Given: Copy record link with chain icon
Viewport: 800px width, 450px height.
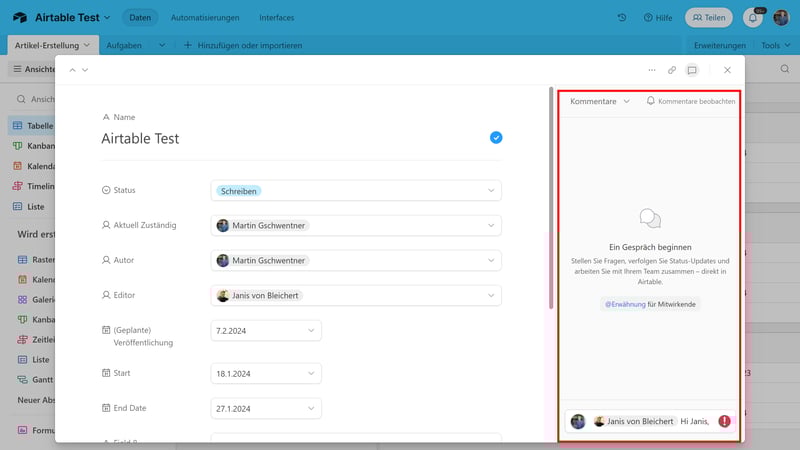Looking at the screenshot, I should (x=672, y=70).
